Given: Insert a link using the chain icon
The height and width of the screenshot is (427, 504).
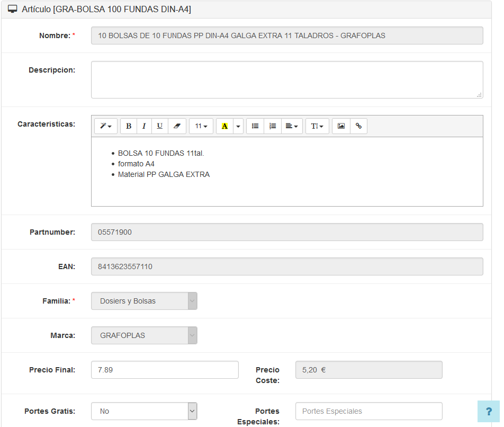Looking at the screenshot, I should tap(358, 126).
